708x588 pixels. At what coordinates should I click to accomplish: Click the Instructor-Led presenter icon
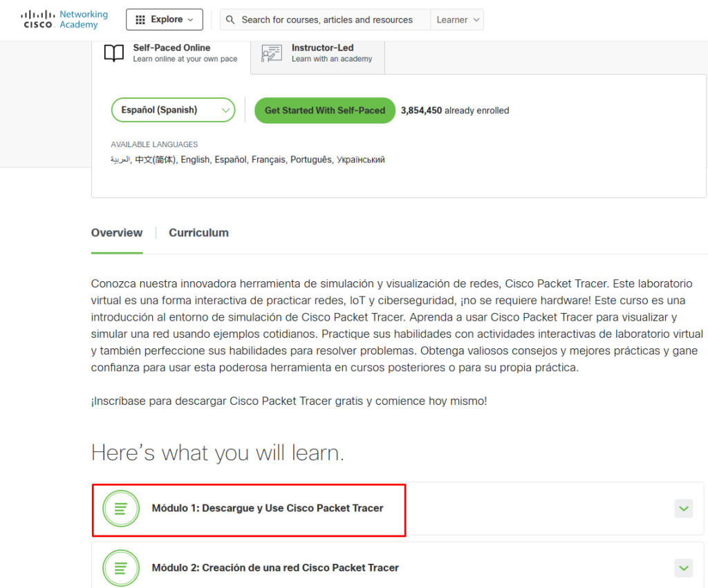point(272,53)
